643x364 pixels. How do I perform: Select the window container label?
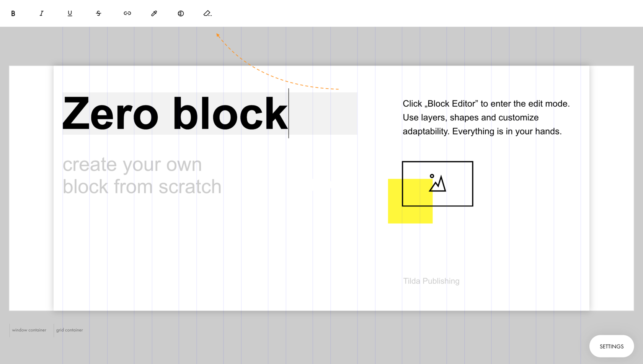click(29, 330)
